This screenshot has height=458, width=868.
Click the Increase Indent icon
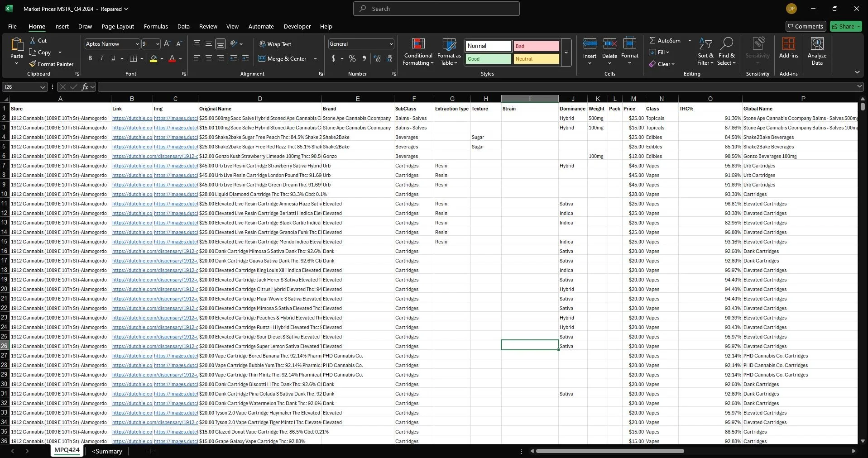tap(245, 58)
